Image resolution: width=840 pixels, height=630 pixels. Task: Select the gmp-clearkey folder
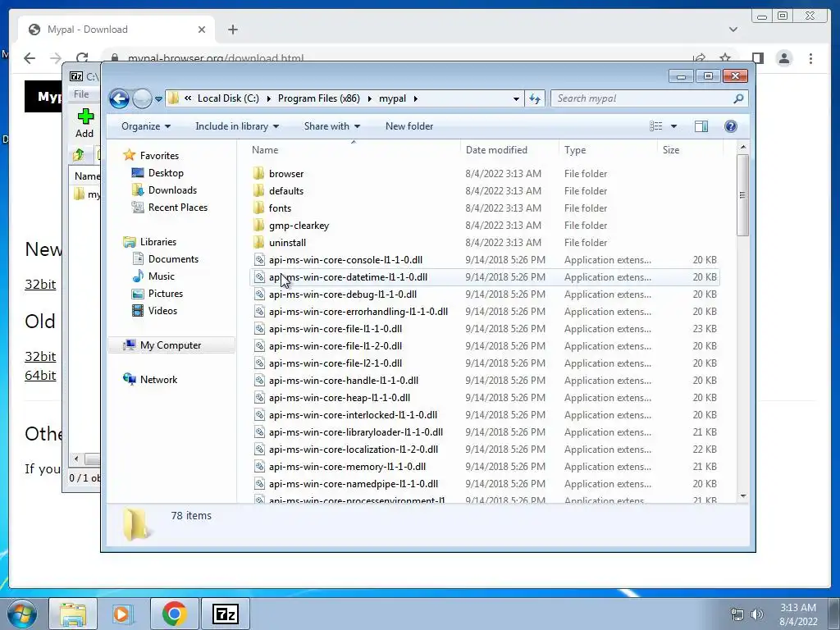click(299, 226)
